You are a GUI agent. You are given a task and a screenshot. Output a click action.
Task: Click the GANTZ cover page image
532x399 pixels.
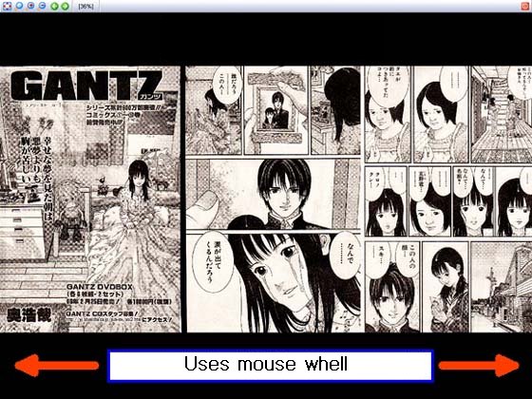pos(90,199)
